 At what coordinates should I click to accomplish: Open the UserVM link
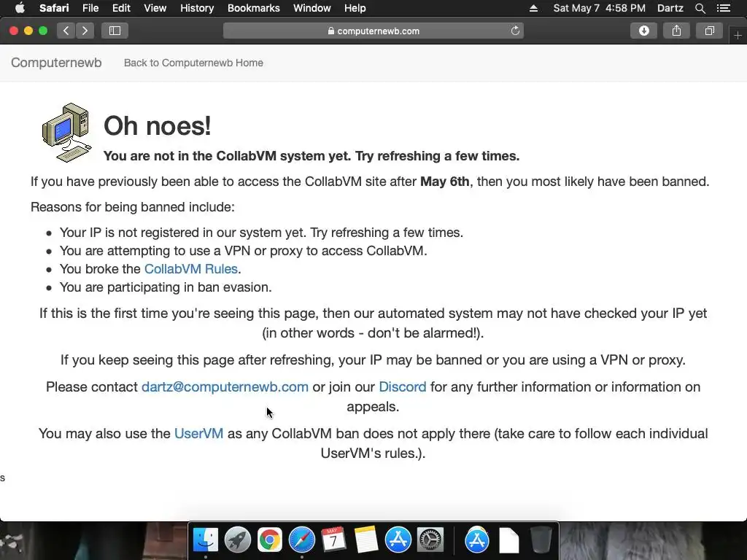point(198,433)
